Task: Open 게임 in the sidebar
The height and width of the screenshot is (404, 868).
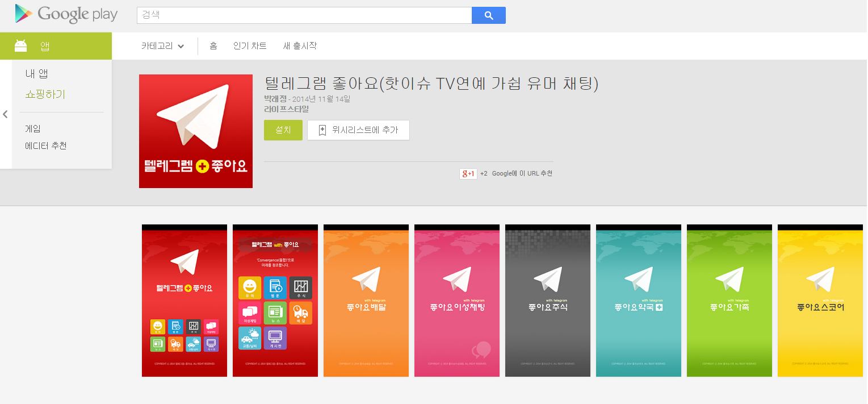Action: click(x=33, y=129)
